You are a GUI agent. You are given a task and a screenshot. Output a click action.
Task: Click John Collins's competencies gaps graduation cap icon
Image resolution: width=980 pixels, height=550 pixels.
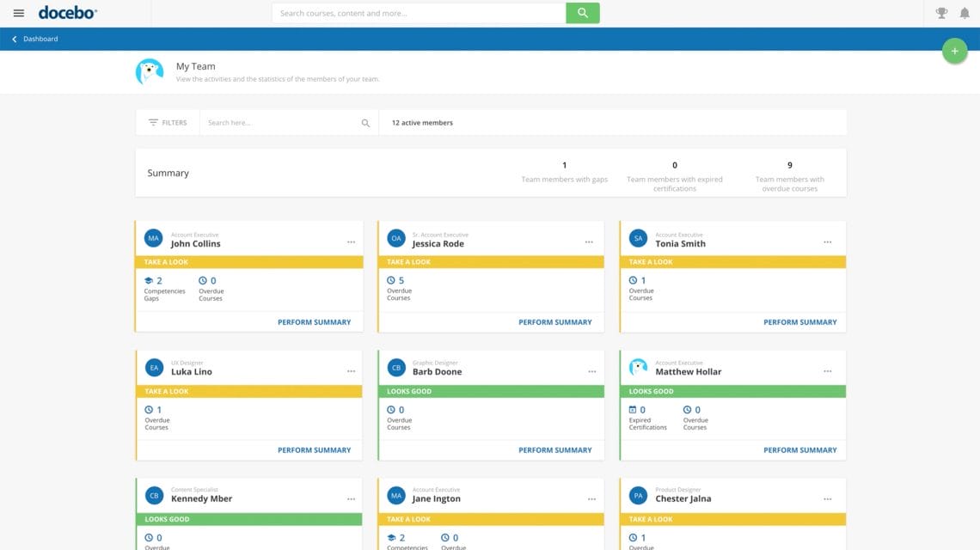(x=149, y=281)
